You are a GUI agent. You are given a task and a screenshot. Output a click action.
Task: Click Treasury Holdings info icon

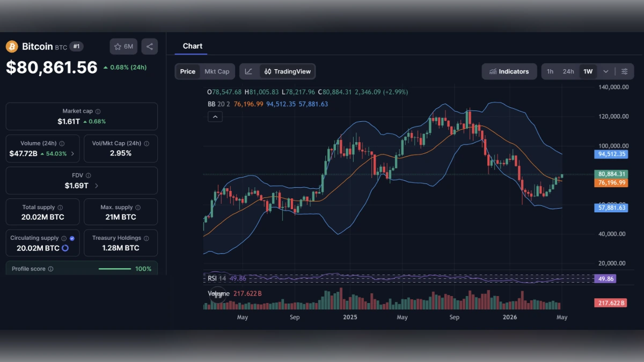[147, 238]
